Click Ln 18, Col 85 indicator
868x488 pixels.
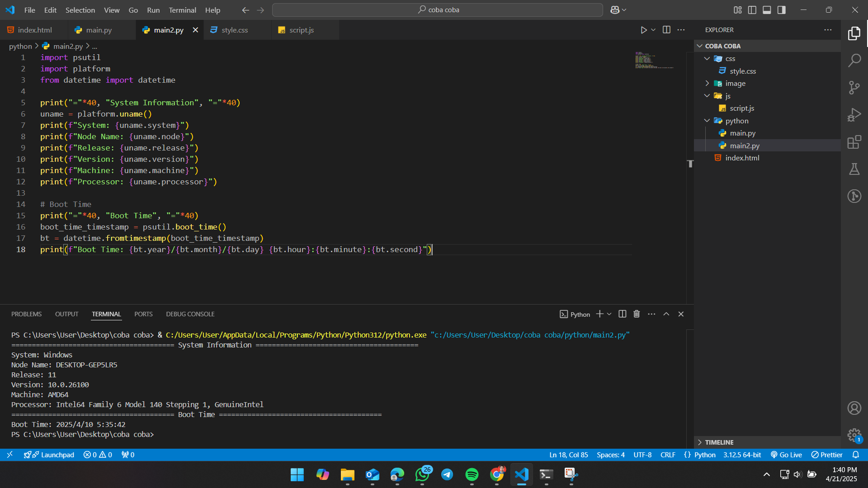point(568,455)
